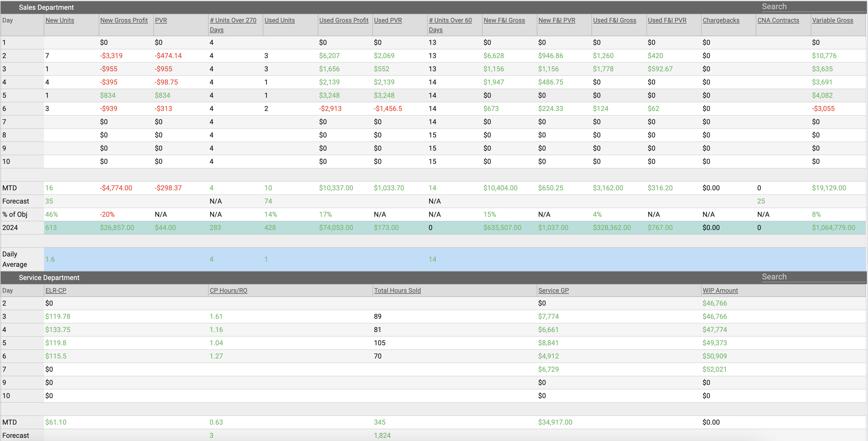868x441 pixels.
Task: Select % of Obj value -20%
Action: 107,214
